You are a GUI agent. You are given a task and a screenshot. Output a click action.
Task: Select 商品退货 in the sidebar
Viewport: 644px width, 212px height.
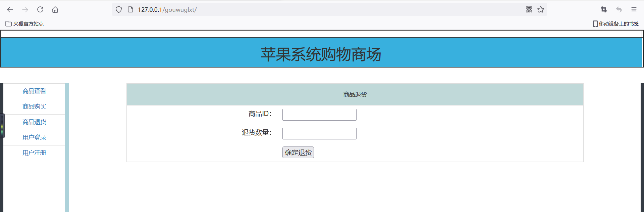pyautogui.click(x=34, y=122)
